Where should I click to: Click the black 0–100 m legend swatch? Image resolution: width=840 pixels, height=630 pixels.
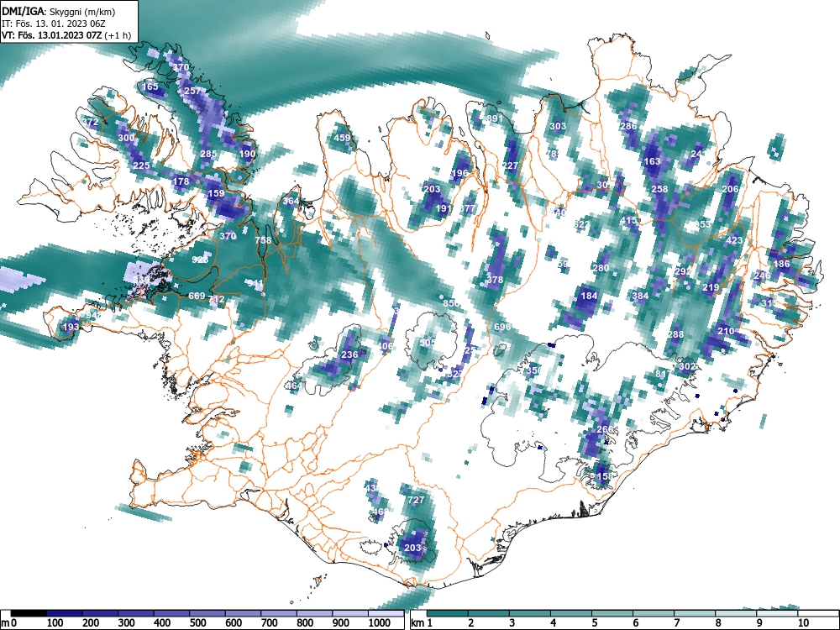point(29,613)
